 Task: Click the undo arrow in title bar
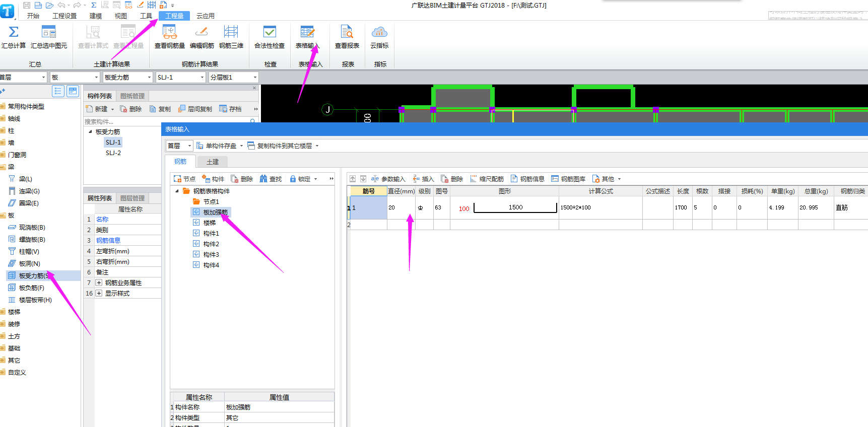(61, 5)
